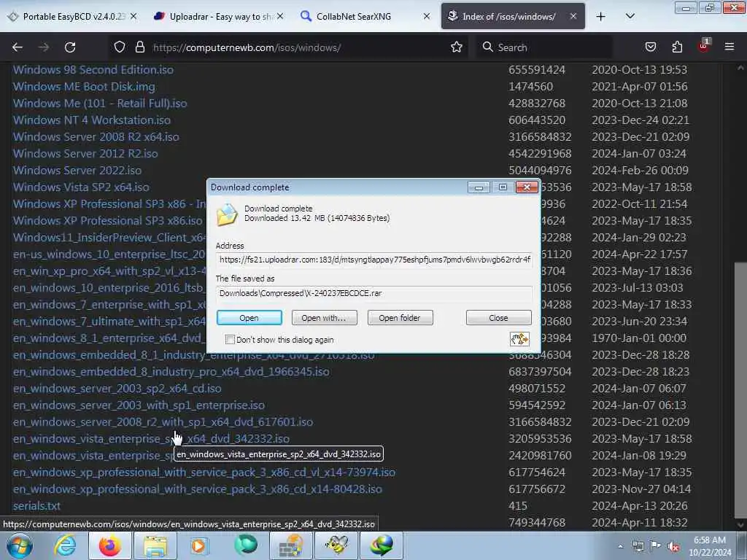Click the Open folder button
747x560 pixels.
click(x=400, y=318)
